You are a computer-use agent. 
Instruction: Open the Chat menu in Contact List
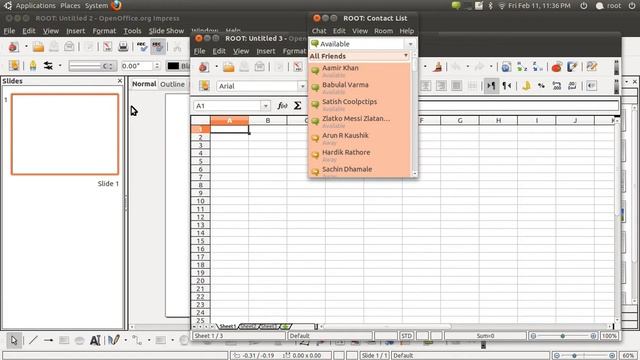(x=319, y=31)
